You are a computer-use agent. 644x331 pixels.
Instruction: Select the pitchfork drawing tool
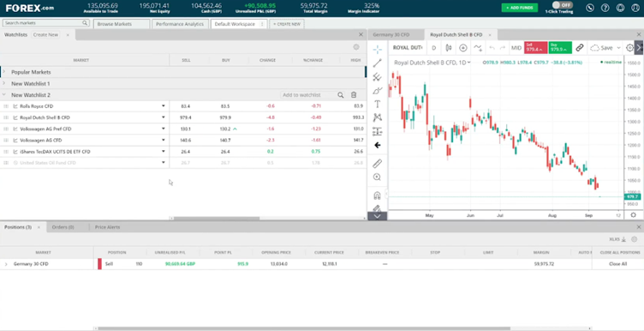pos(378,77)
